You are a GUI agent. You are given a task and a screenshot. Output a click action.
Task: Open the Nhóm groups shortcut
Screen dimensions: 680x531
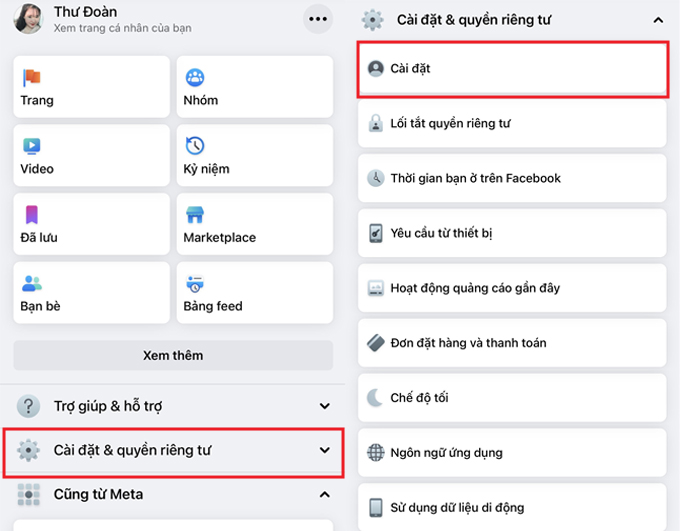(x=255, y=86)
